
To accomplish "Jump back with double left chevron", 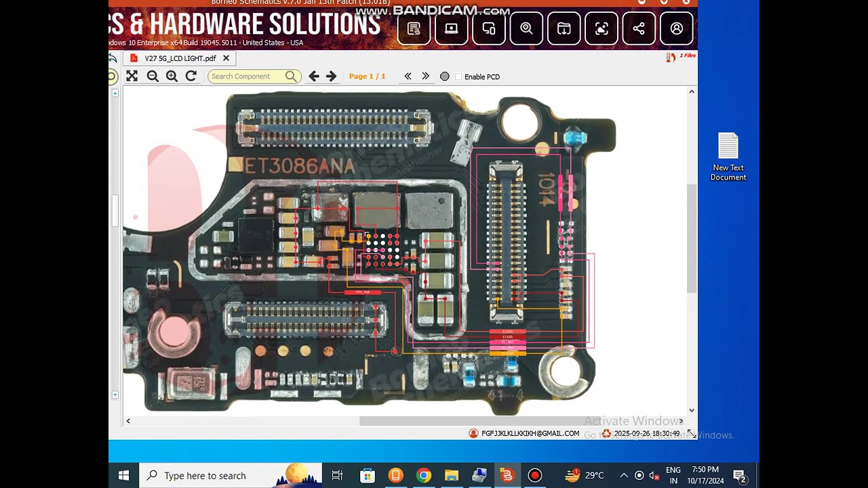I will point(408,76).
